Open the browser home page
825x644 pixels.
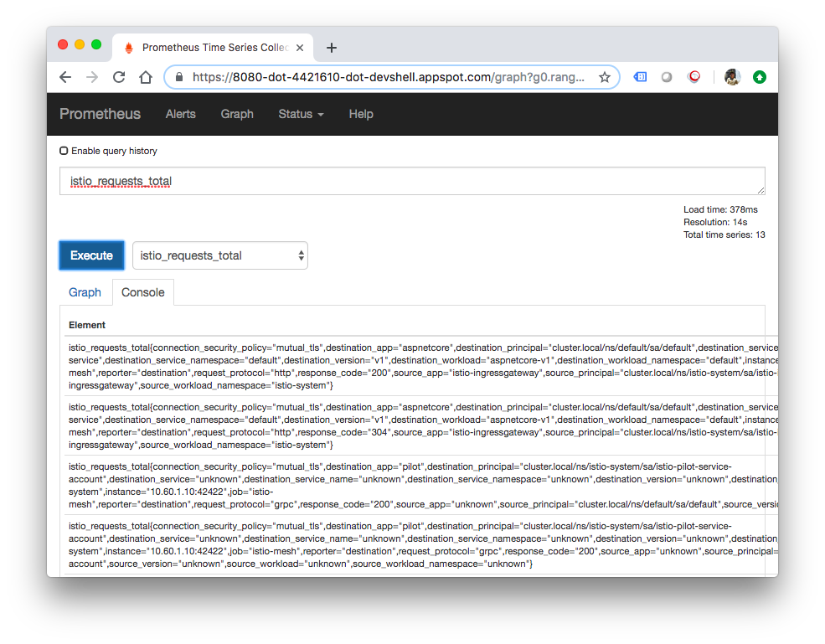point(146,77)
